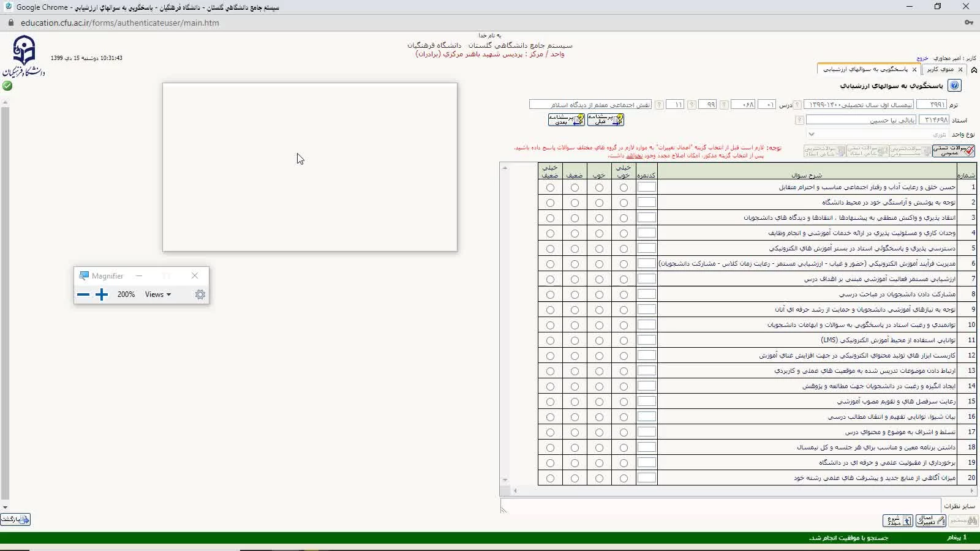The image size is (980, 551).
Task: Click the green checkmark status icon
Action: click(7, 86)
